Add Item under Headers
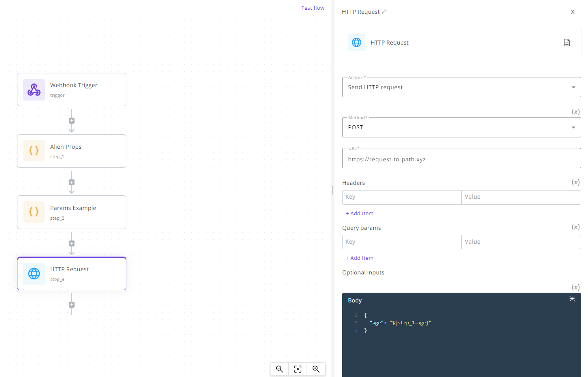This screenshot has height=377, width=588. coord(360,213)
